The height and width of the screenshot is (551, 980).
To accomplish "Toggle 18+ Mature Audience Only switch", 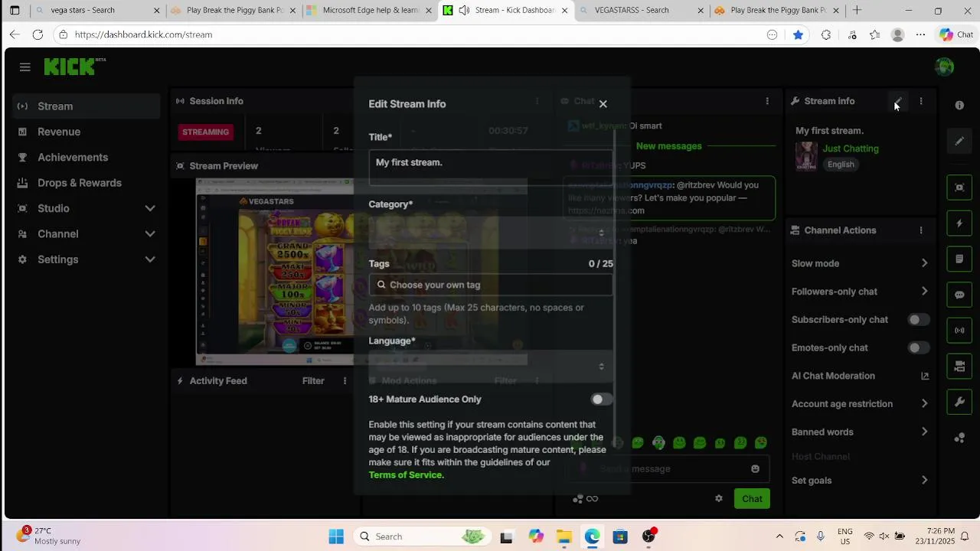I will 602,399.
